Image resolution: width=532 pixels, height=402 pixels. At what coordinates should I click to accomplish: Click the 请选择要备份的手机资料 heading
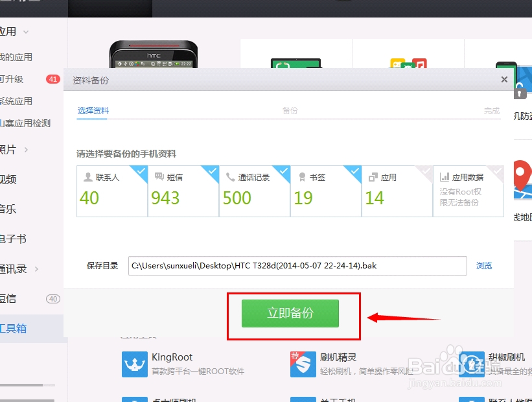click(x=126, y=154)
